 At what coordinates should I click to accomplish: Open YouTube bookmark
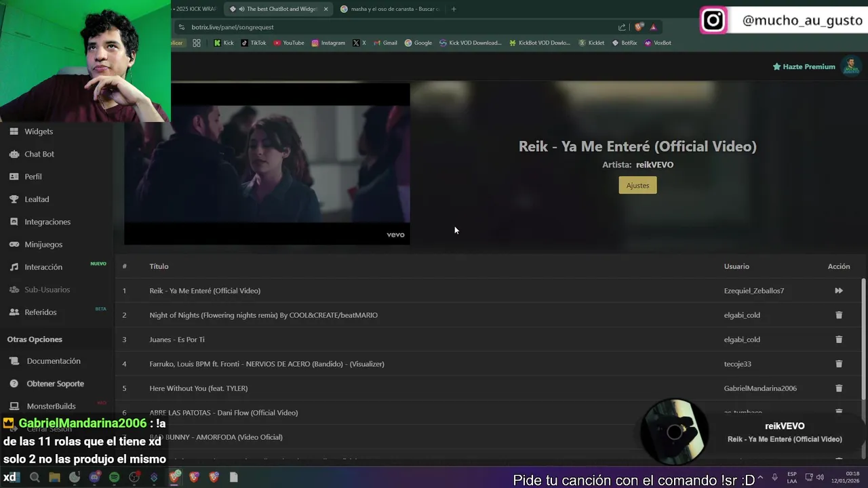pos(289,43)
